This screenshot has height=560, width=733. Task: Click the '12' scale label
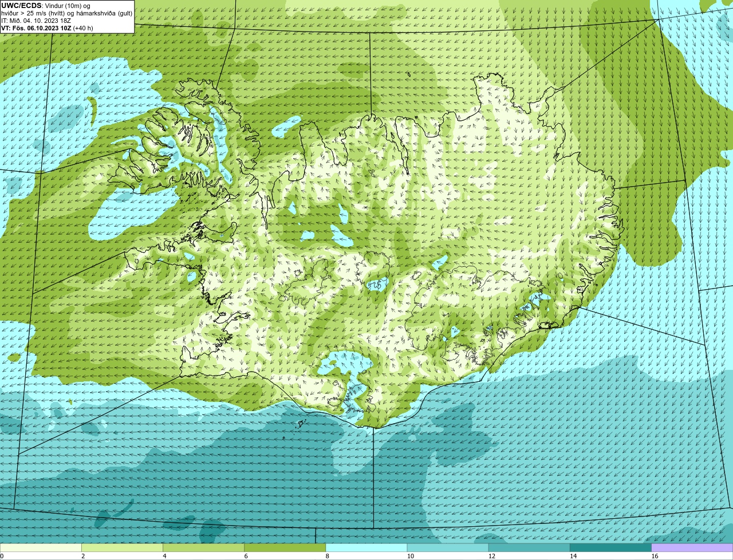point(492,556)
